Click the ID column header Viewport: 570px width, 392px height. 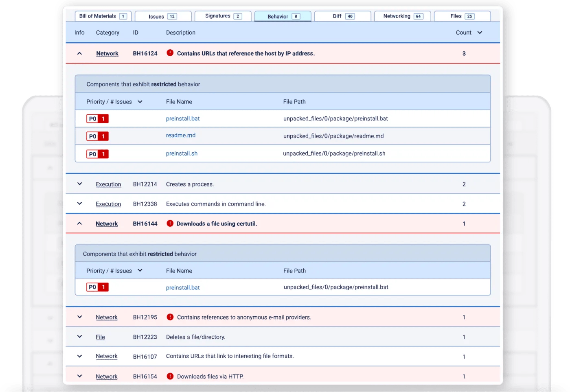click(136, 33)
